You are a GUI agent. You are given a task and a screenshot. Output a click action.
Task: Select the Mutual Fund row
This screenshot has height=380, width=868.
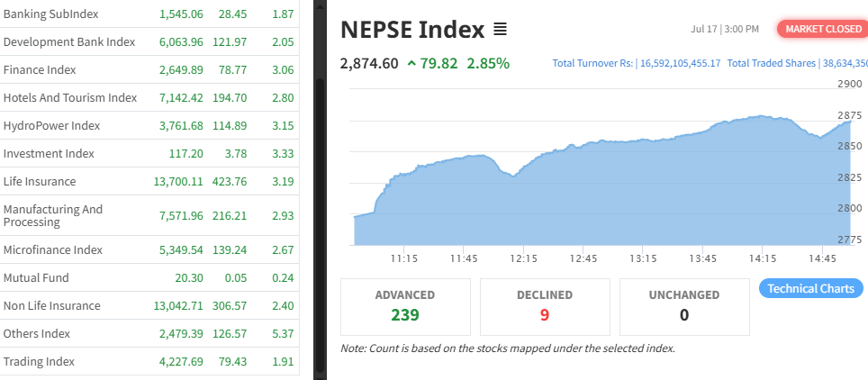tap(36, 277)
